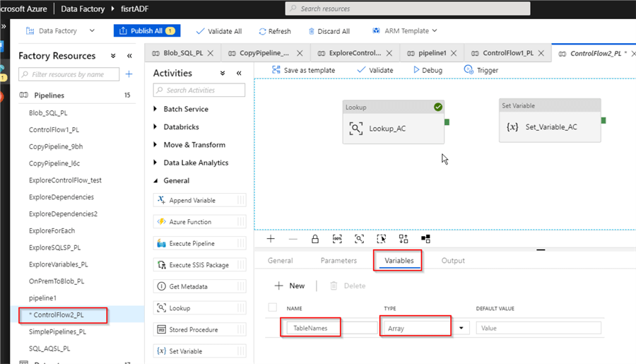The image size is (636, 364).
Task: Collapse Activities panel with left double arrow
Action: 239,73
